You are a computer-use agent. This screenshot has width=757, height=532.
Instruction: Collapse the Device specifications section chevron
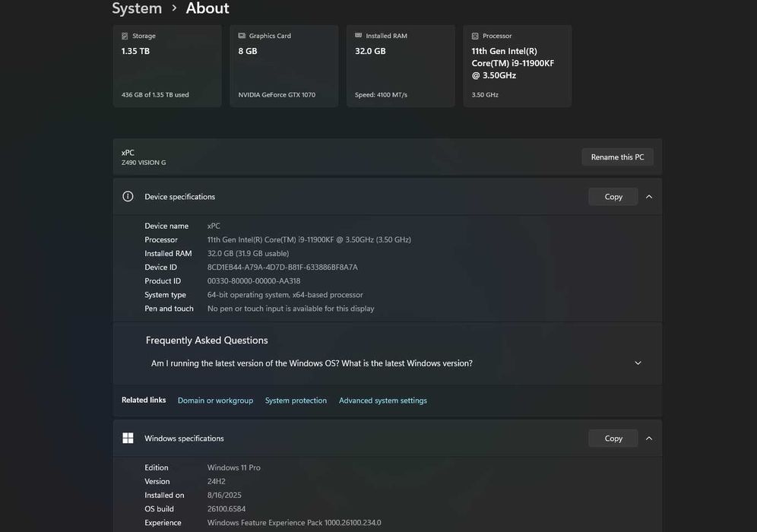click(649, 196)
